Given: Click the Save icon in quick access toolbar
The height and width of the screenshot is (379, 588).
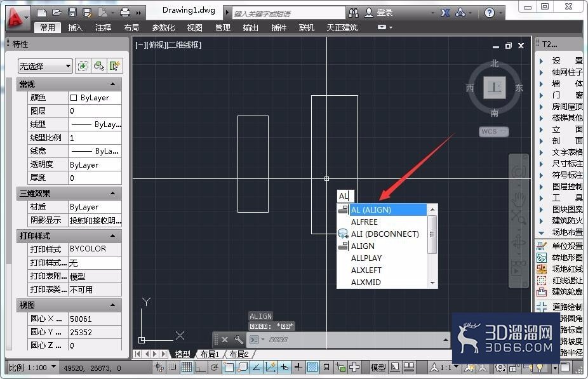Looking at the screenshot, I should (x=72, y=12).
